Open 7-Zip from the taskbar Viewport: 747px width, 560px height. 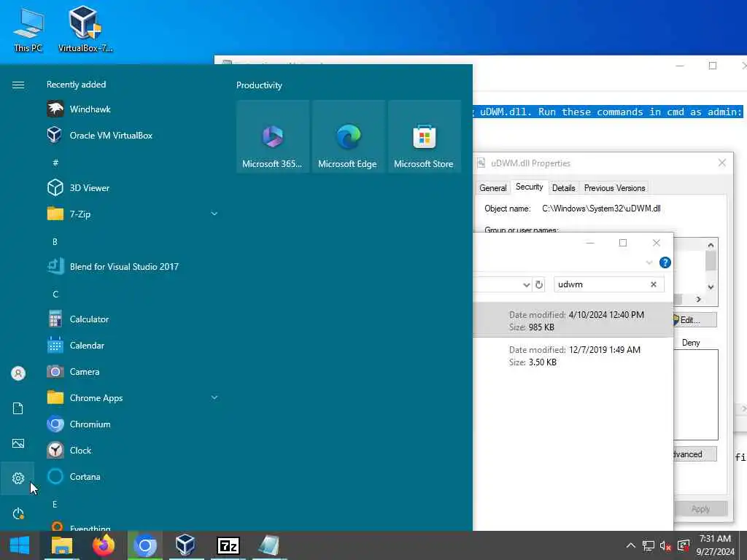(228, 545)
